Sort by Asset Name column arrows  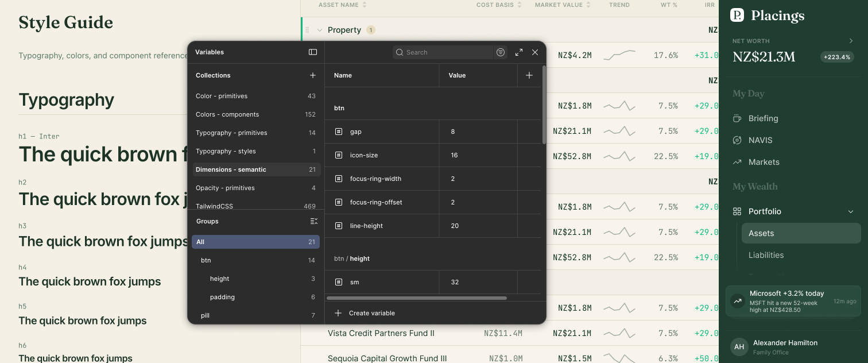pyautogui.click(x=365, y=5)
